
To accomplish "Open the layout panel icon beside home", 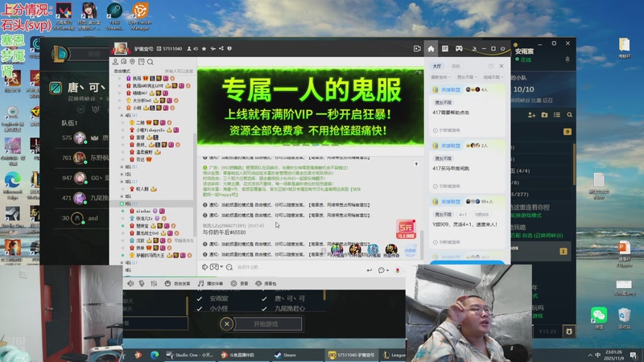I will pos(445,49).
